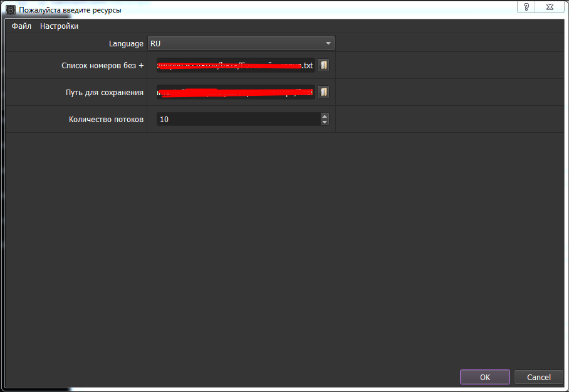Viewport: 569px width, 392px height.
Task: Confirm the settings with the OK button
Action: pyautogui.click(x=484, y=377)
